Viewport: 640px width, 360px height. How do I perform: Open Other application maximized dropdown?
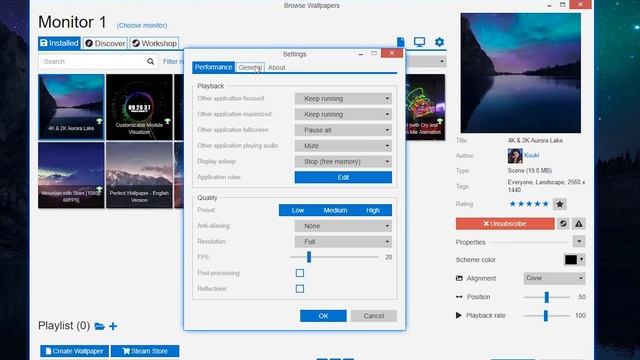[343, 114]
